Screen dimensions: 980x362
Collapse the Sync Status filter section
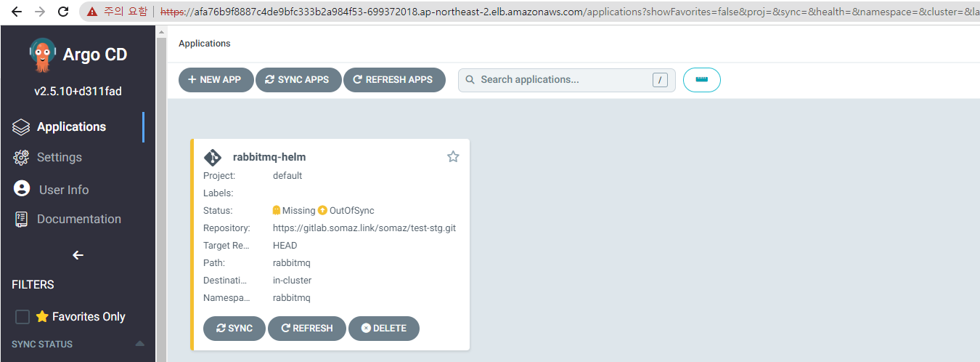pos(140,344)
